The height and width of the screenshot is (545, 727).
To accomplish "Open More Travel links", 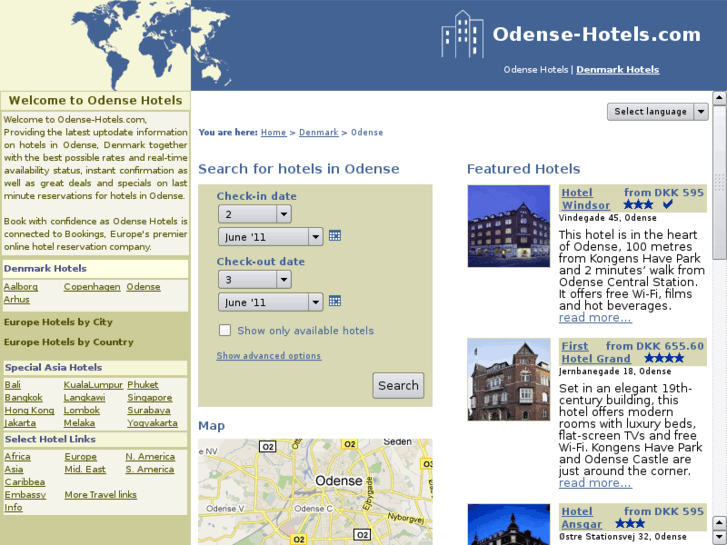I will 101,494.
